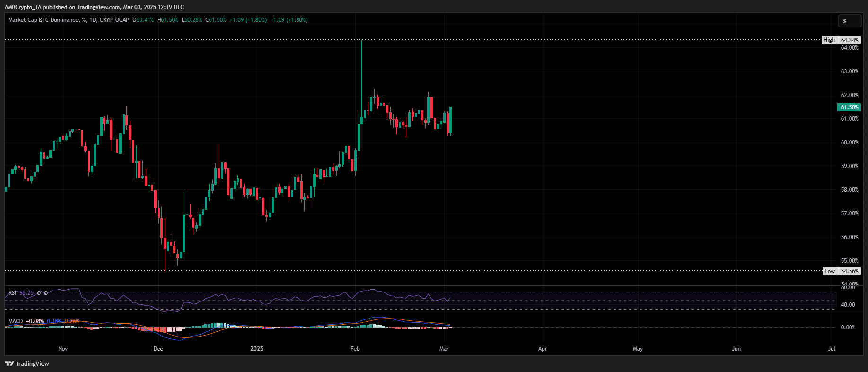Click the 60.00% tick on price scale
Image resolution: width=868 pixels, height=372 pixels.
(849, 142)
